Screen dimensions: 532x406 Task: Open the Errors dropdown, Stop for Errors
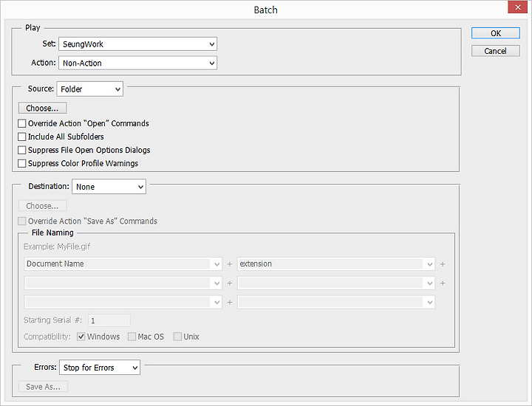[100, 368]
